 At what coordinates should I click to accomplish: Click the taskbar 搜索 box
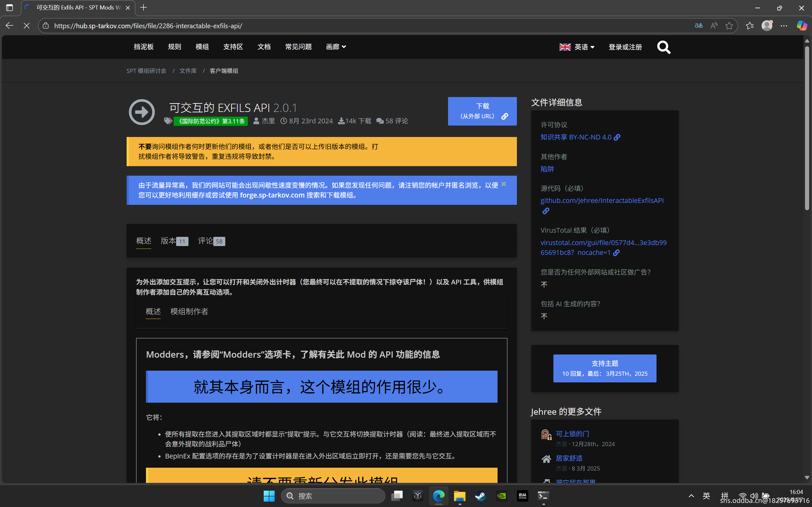[333, 496]
